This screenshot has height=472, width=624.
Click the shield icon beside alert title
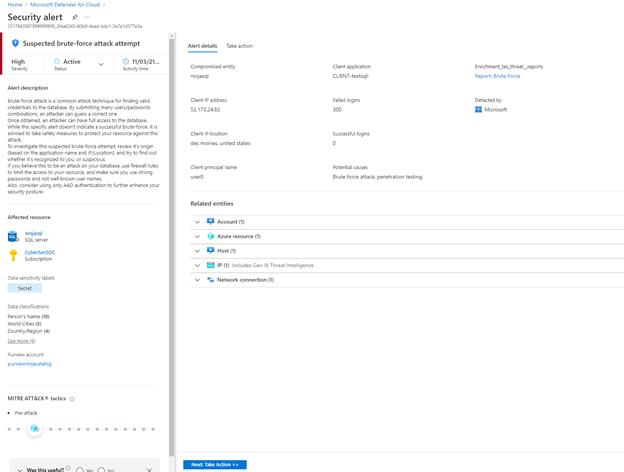coord(15,43)
